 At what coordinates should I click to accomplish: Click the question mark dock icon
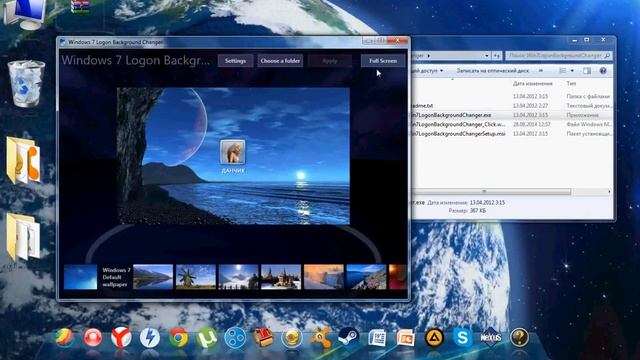point(519,338)
